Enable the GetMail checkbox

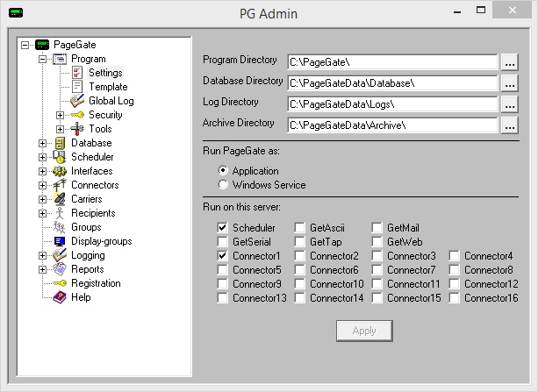(377, 227)
